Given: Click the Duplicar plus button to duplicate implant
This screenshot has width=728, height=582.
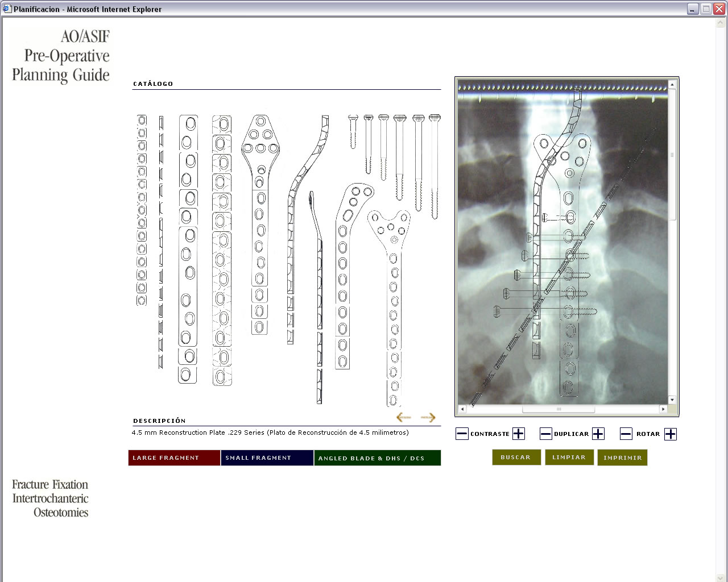Looking at the screenshot, I should click(x=598, y=434).
